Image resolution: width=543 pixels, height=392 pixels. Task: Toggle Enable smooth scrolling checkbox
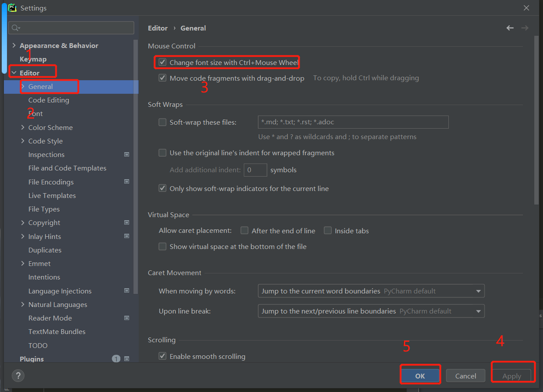[163, 356]
